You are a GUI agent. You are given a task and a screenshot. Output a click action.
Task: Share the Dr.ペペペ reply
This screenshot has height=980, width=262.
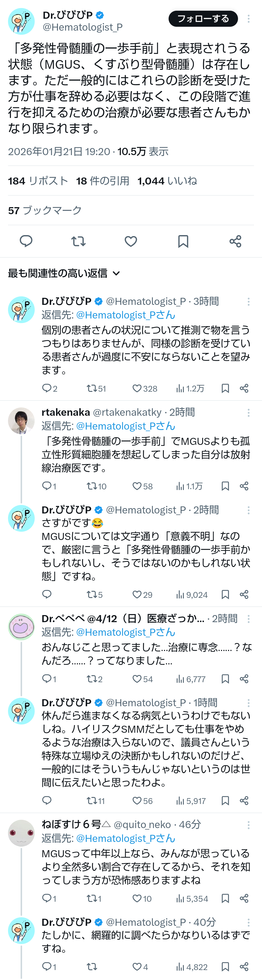(x=244, y=679)
